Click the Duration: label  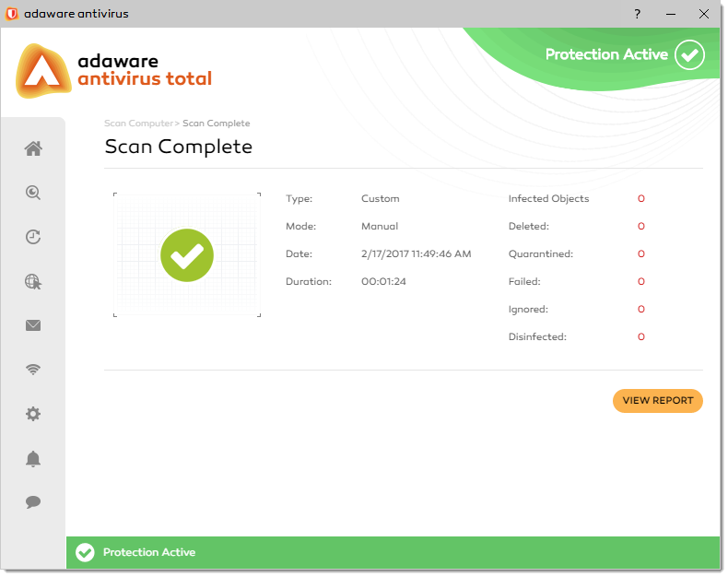309,281
